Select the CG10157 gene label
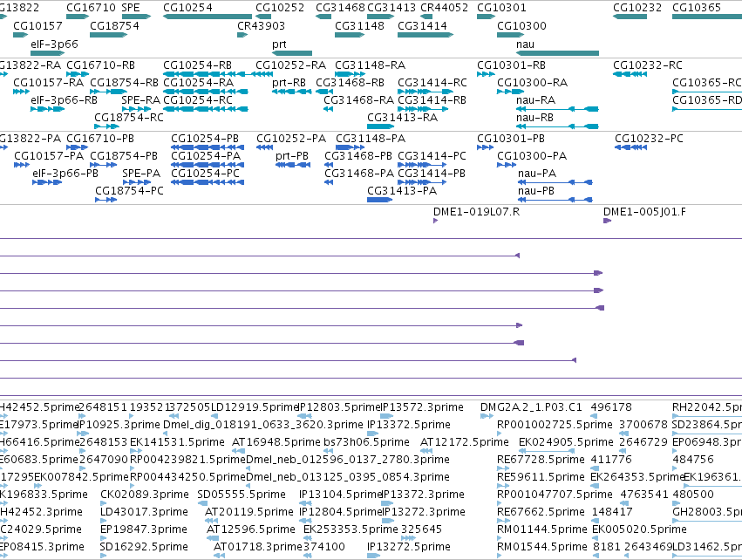The width and height of the screenshot is (742, 560). tap(37, 25)
